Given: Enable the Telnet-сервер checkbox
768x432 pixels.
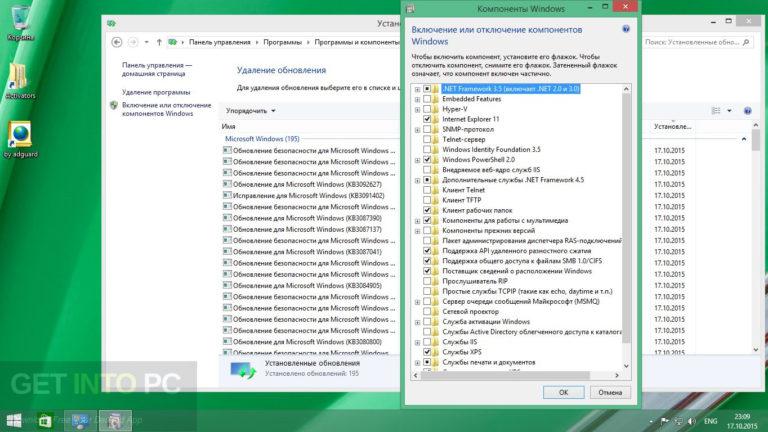Looking at the screenshot, I should click(427, 140).
